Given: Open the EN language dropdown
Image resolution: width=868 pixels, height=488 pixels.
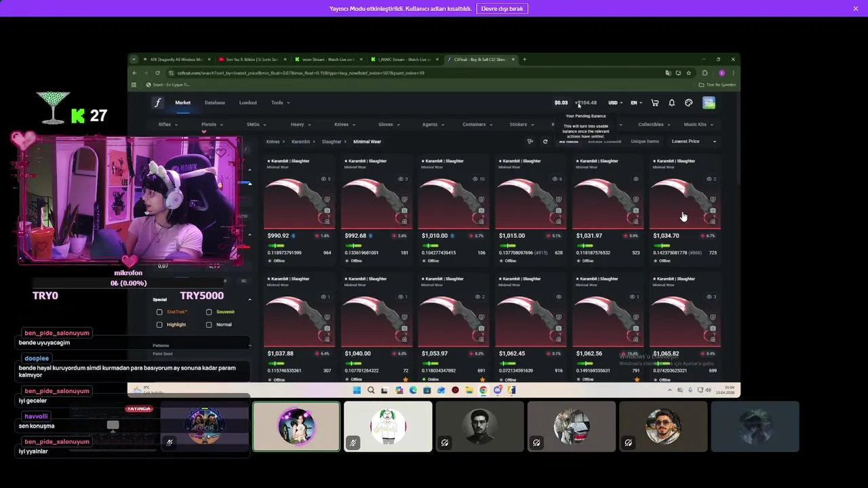Looking at the screenshot, I should [636, 103].
